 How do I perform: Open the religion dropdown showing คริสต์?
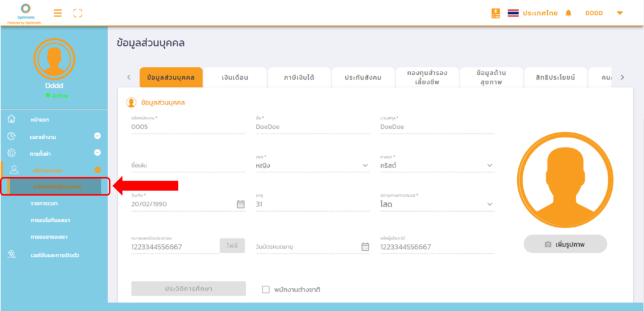[x=490, y=166]
